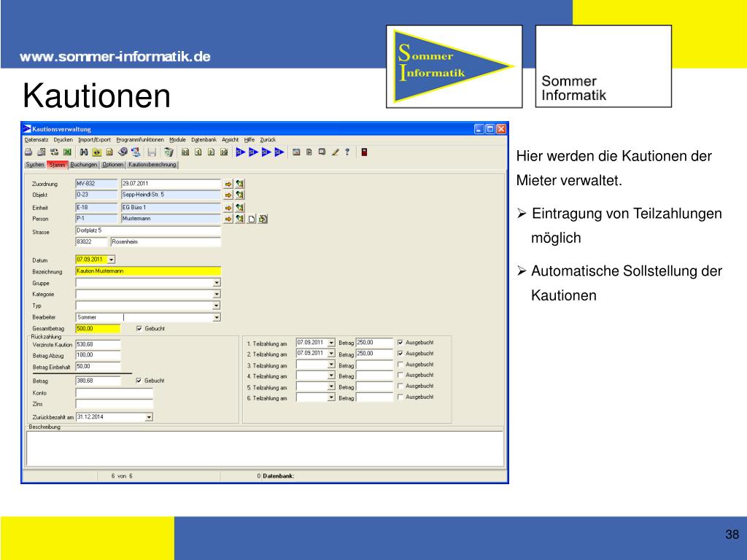This screenshot has height=560, width=747.
Task: Expand the Typ dropdown
Action: [x=217, y=306]
